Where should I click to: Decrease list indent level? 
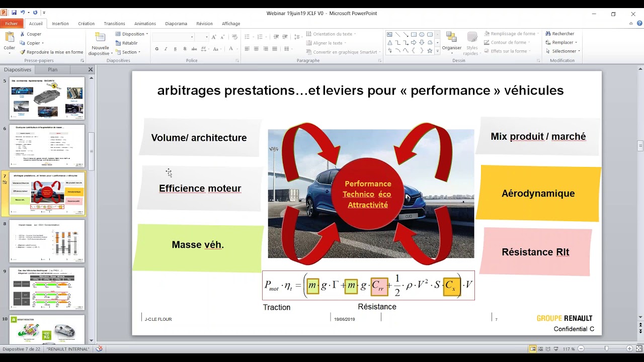tap(276, 37)
